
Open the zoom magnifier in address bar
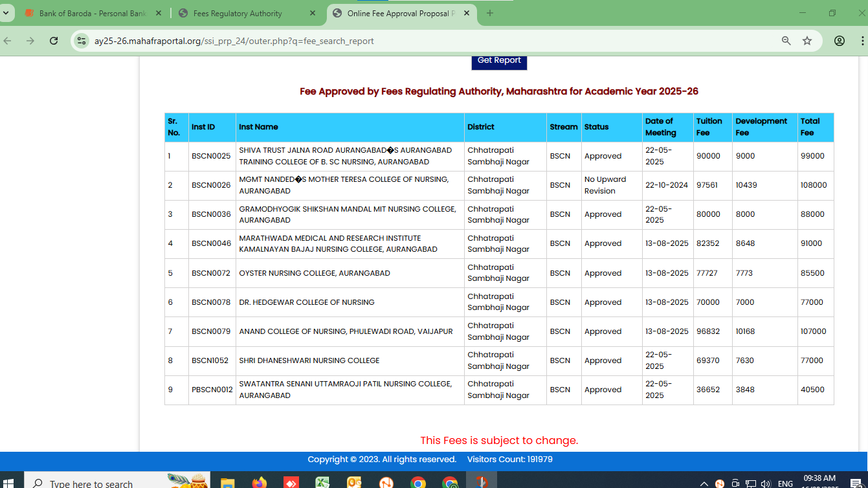(x=786, y=41)
